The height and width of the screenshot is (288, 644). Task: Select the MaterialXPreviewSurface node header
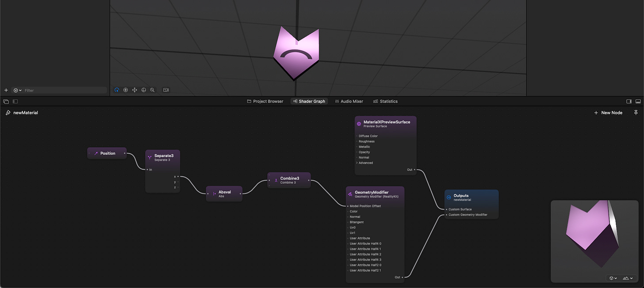click(386, 124)
